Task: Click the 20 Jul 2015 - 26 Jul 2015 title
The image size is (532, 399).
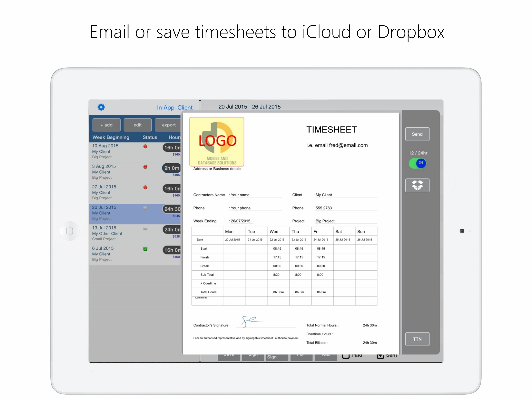Action: point(249,107)
